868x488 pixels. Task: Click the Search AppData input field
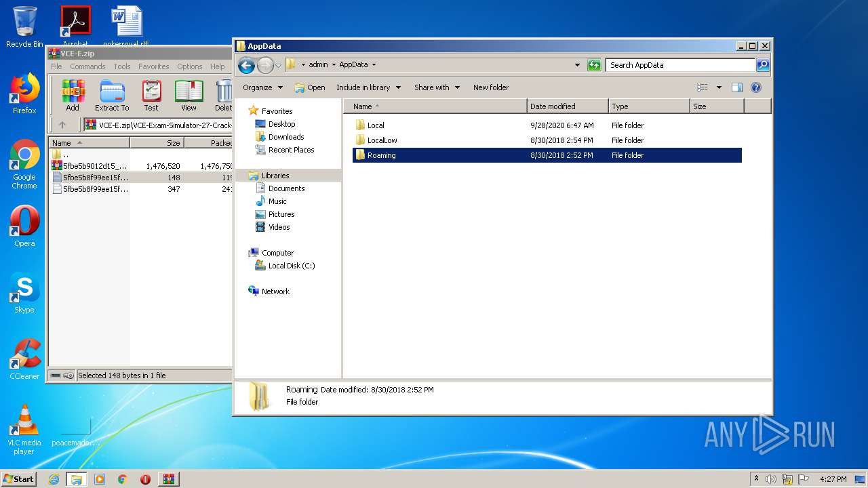679,65
